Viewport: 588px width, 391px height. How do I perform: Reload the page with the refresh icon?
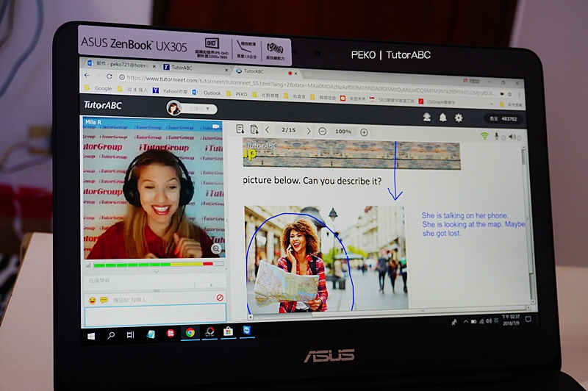click(x=109, y=76)
